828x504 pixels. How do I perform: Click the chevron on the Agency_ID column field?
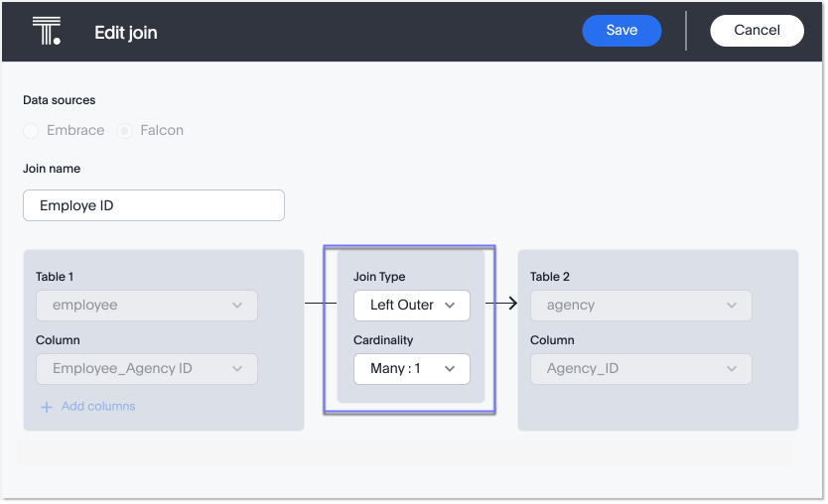coord(732,369)
